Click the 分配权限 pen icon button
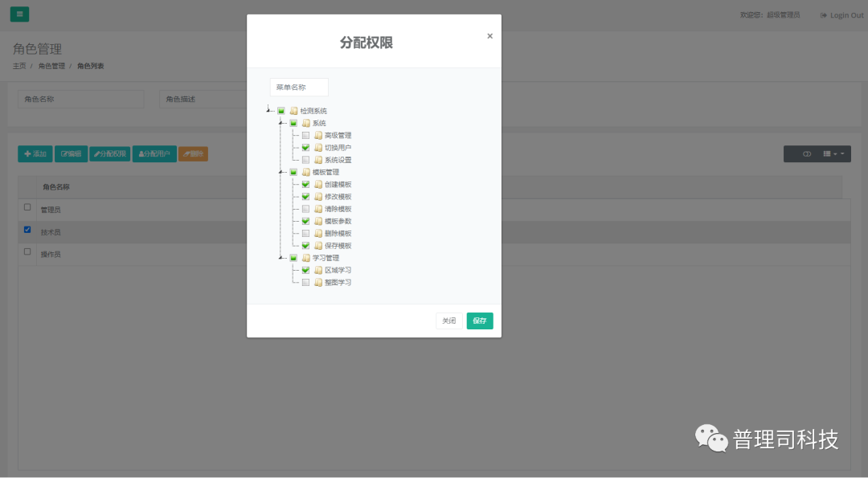Viewport: 868px width, 478px height. 108,153
